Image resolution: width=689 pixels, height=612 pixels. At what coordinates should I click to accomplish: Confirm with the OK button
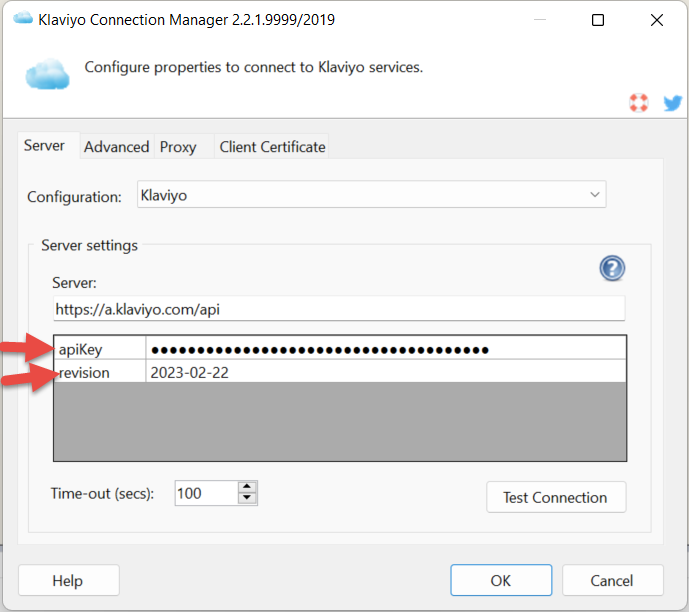point(500,580)
